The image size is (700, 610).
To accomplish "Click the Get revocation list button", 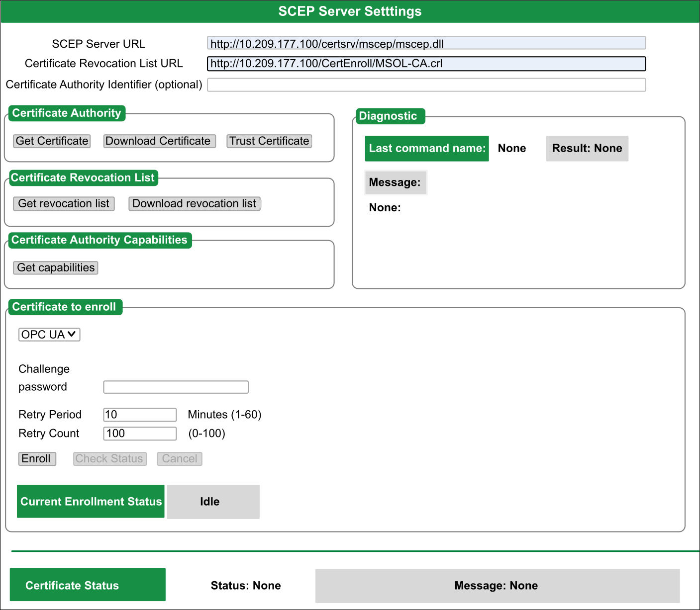I will (64, 204).
